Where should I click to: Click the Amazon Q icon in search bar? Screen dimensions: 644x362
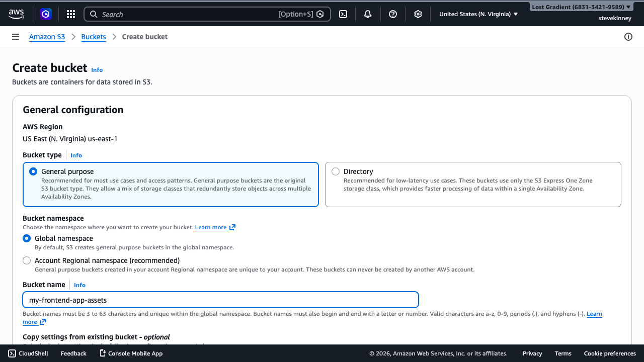tap(320, 14)
